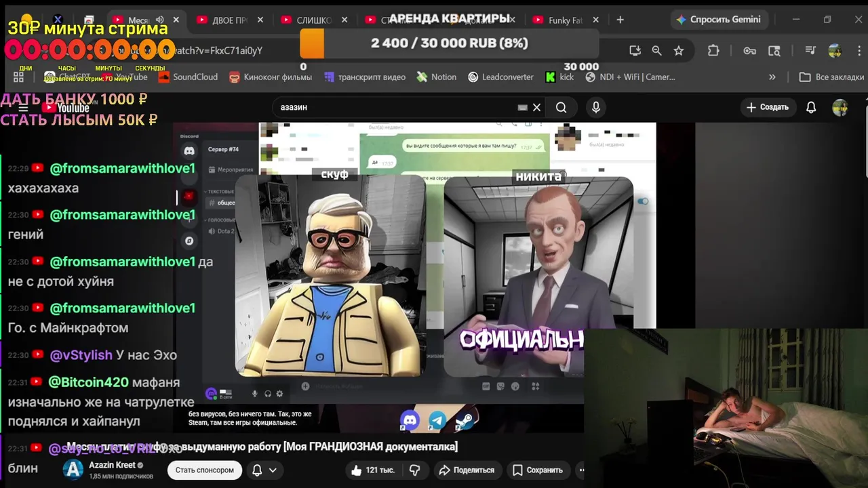Switch to the 'Funky Fat' tab
868x488 pixels.
565,20
